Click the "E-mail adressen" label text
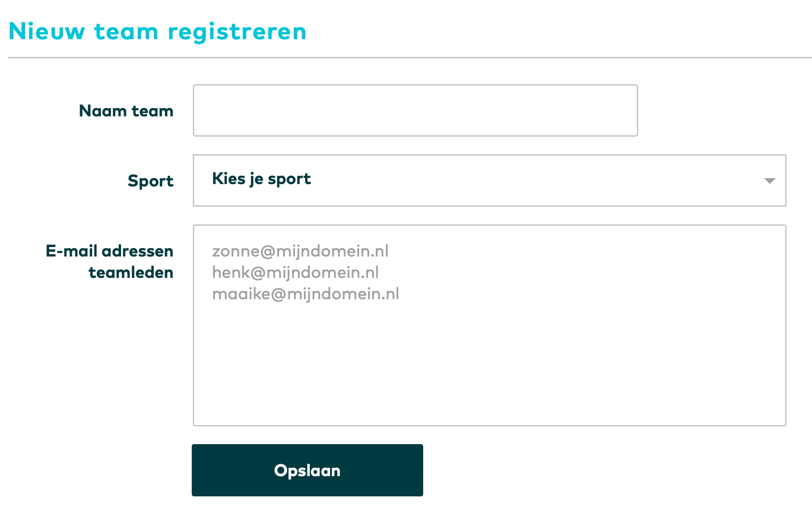812x513 pixels. click(109, 251)
